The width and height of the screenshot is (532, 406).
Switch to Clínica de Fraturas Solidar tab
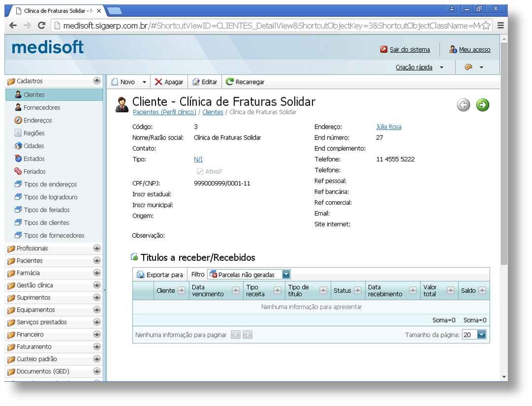(59, 11)
